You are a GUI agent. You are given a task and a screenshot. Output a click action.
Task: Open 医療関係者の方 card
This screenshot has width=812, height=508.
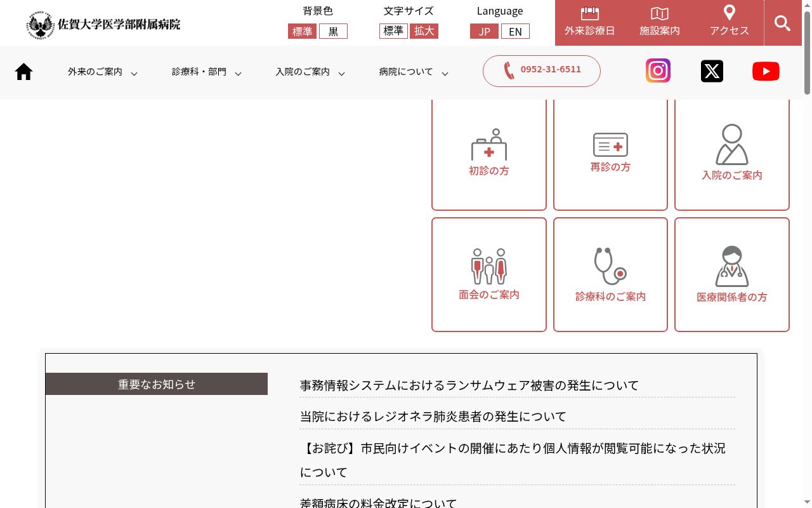click(732, 274)
